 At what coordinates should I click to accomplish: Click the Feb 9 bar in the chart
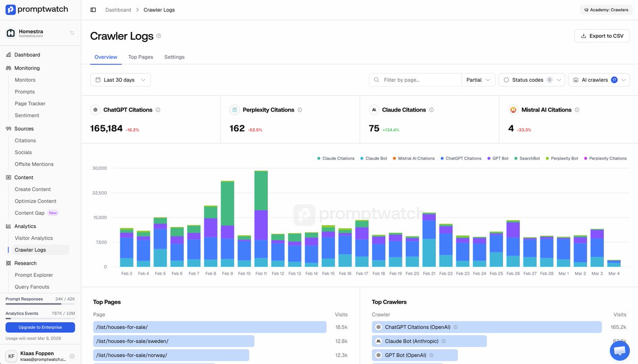[x=228, y=224]
